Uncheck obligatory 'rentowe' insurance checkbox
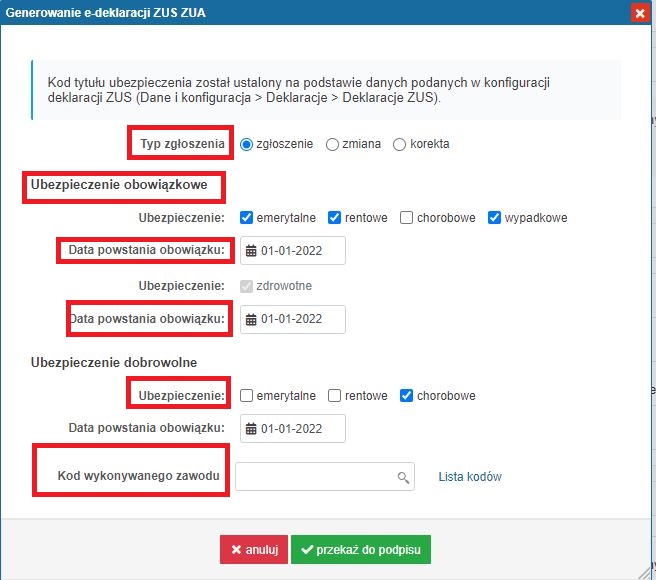The width and height of the screenshot is (656, 580). tap(334, 218)
